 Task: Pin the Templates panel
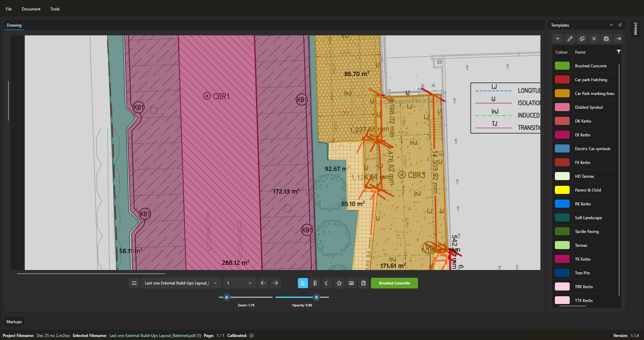pyautogui.click(x=620, y=25)
